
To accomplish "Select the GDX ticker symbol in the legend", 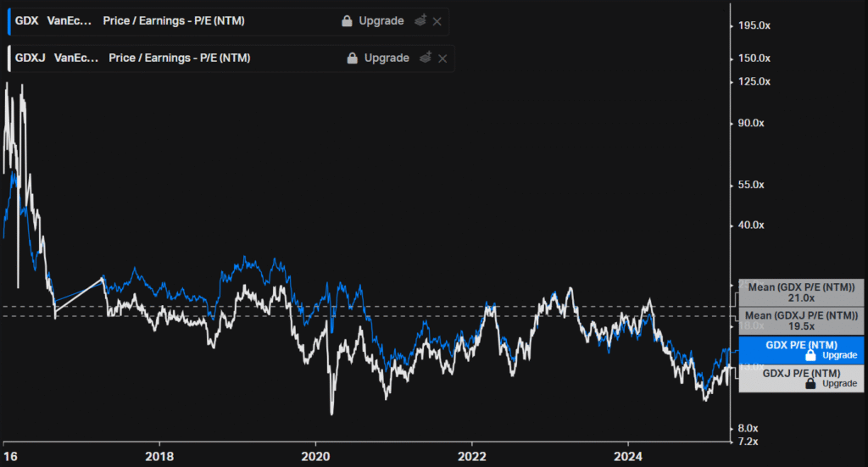I will tap(27, 21).
